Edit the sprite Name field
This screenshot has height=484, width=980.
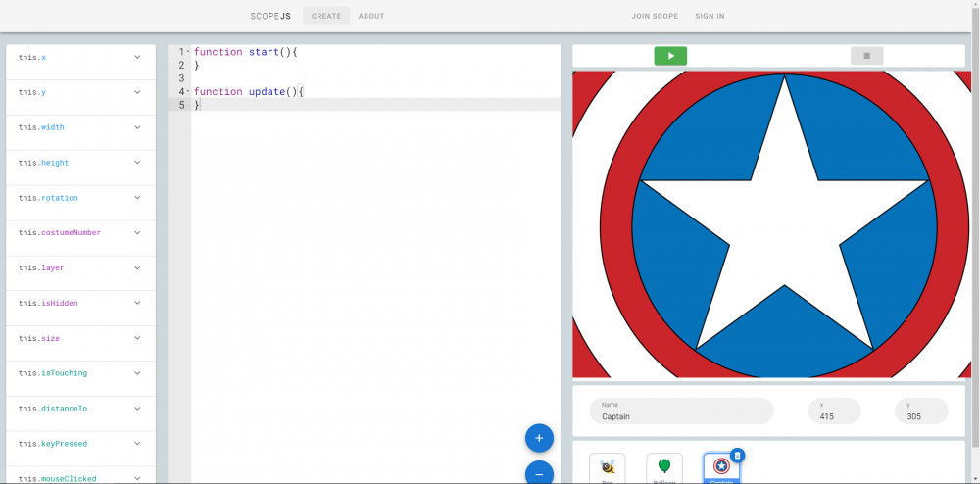click(x=681, y=411)
